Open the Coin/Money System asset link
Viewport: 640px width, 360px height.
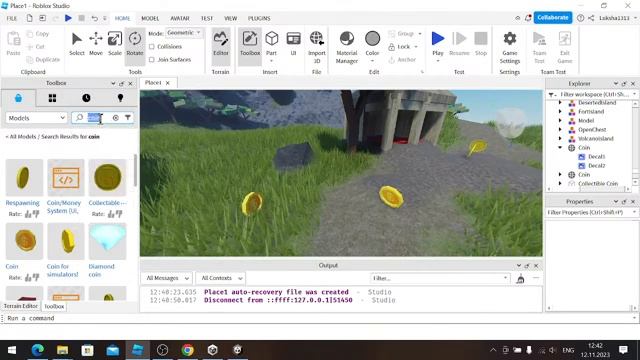pos(64,207)
